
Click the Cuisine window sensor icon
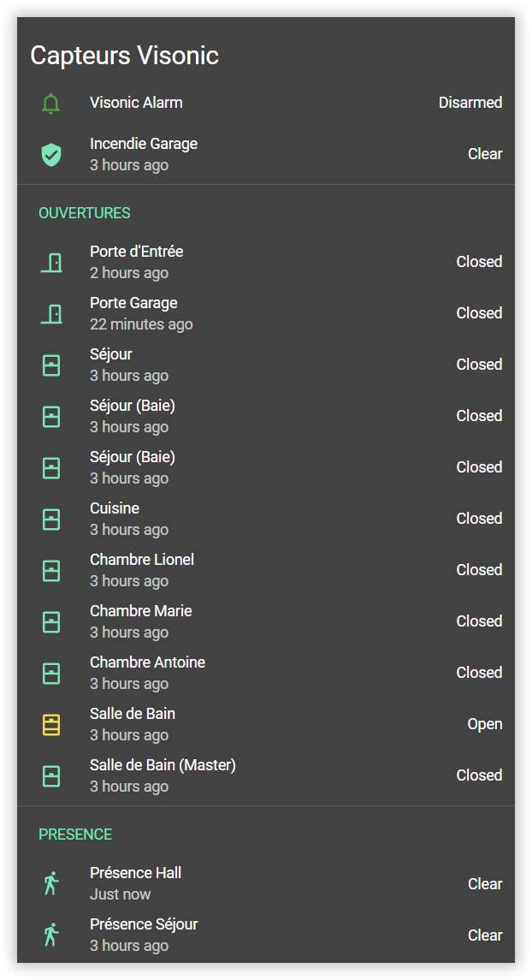tap(51, 520)
